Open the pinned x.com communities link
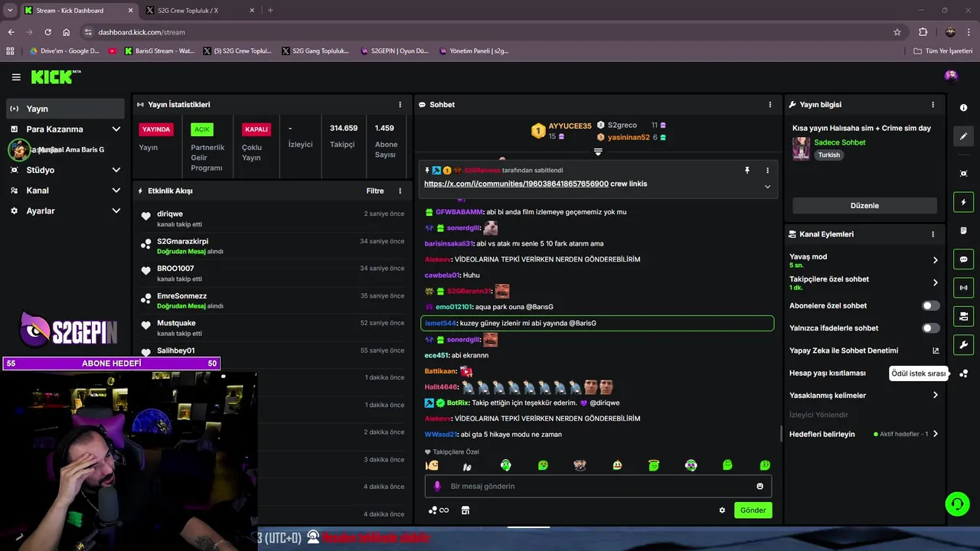 pyautogui.click(x=516, y=184)
